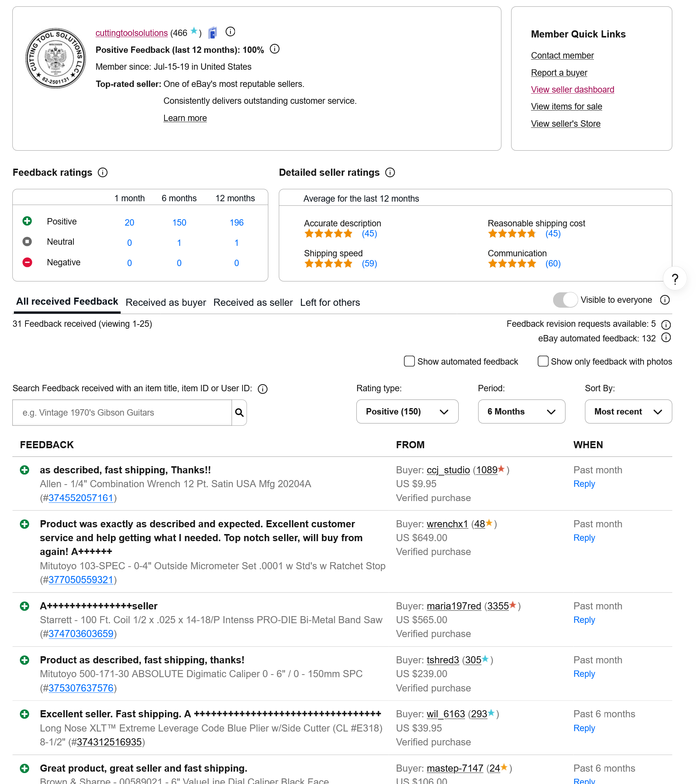The width and height of the screenshot is (700, 784).
Task: Click the info icon beside Feedback ratings
Action: pos(103,172)
